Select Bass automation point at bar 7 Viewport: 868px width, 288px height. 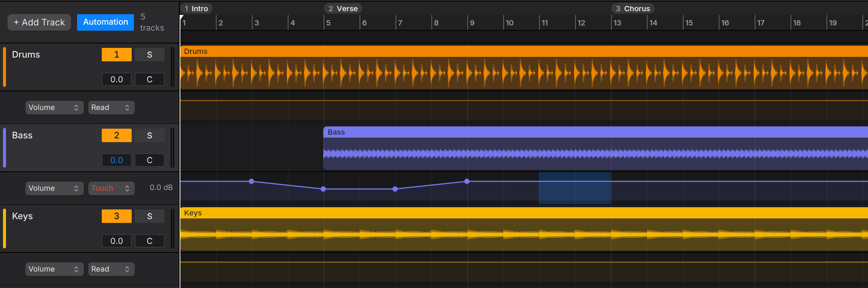pyautogui.click(x=395, y=189)
